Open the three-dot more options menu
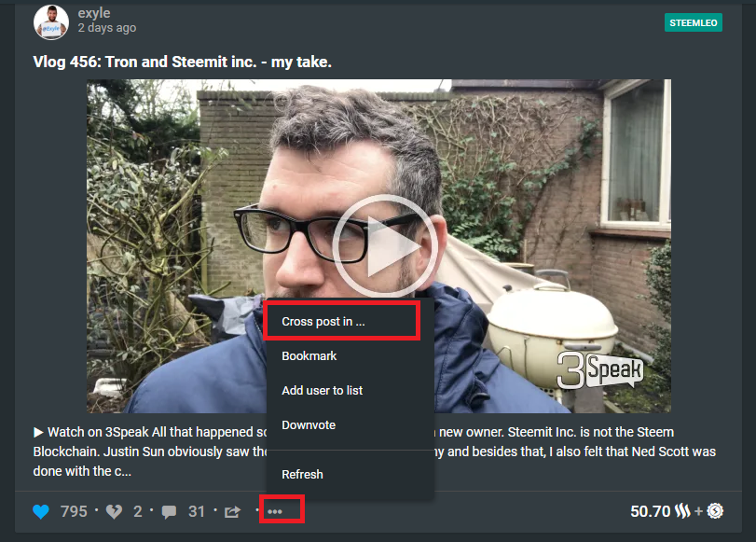The width and height of the screenshot is (756, 542). 275,511
